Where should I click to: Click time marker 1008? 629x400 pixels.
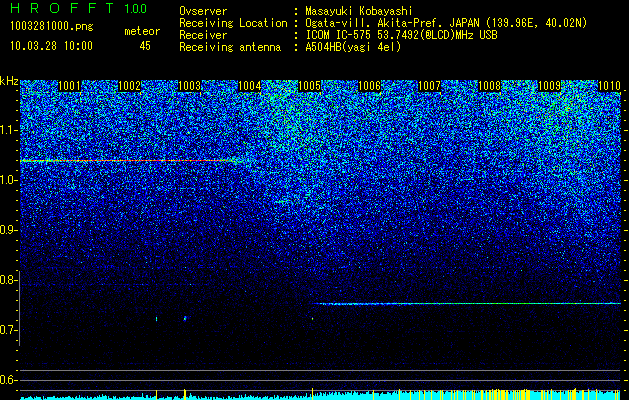click(489, 86)
